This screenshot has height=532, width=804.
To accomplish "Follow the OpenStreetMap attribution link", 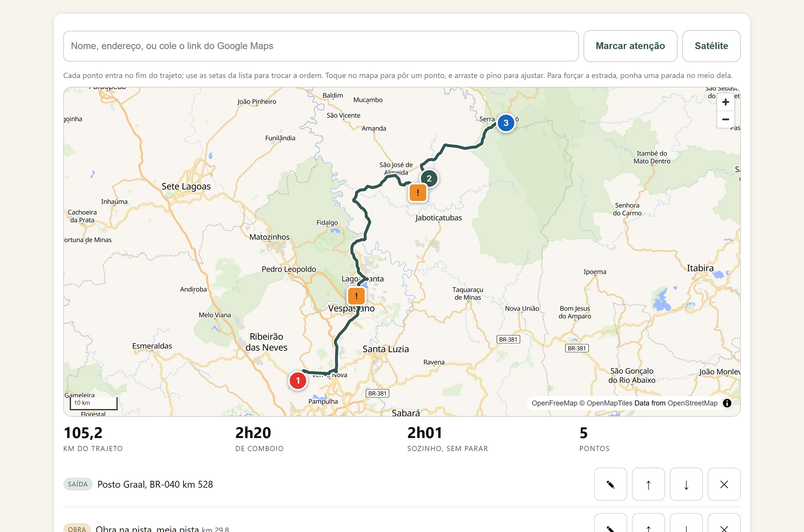I will point(692,403).
